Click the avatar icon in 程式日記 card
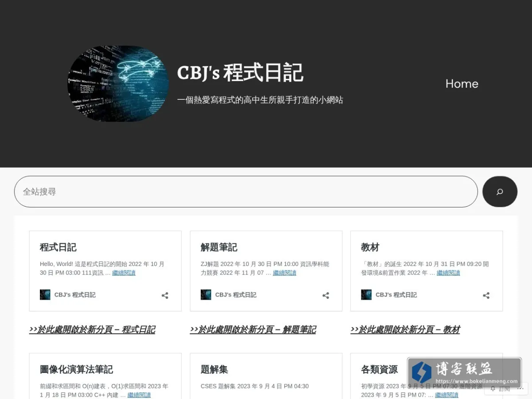This screenshot has width=532, height=399. (x=45, y=295)
